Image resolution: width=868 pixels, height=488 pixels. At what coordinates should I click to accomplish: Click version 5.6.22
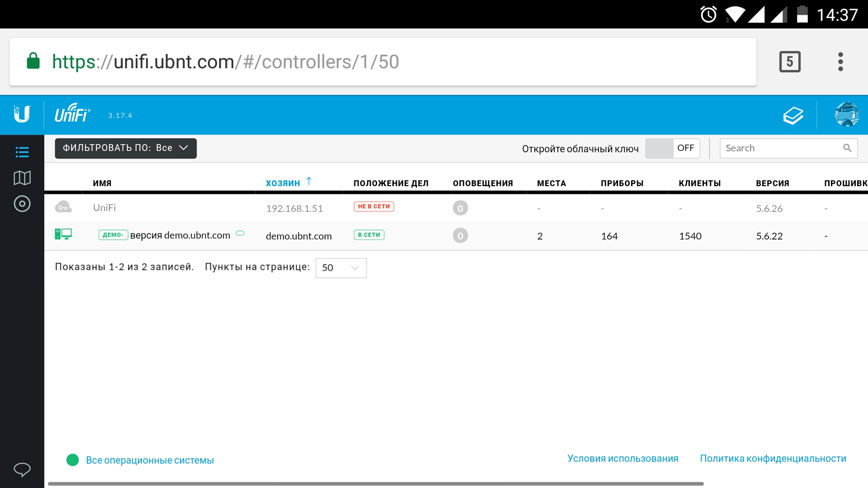[x=769, y=236]
